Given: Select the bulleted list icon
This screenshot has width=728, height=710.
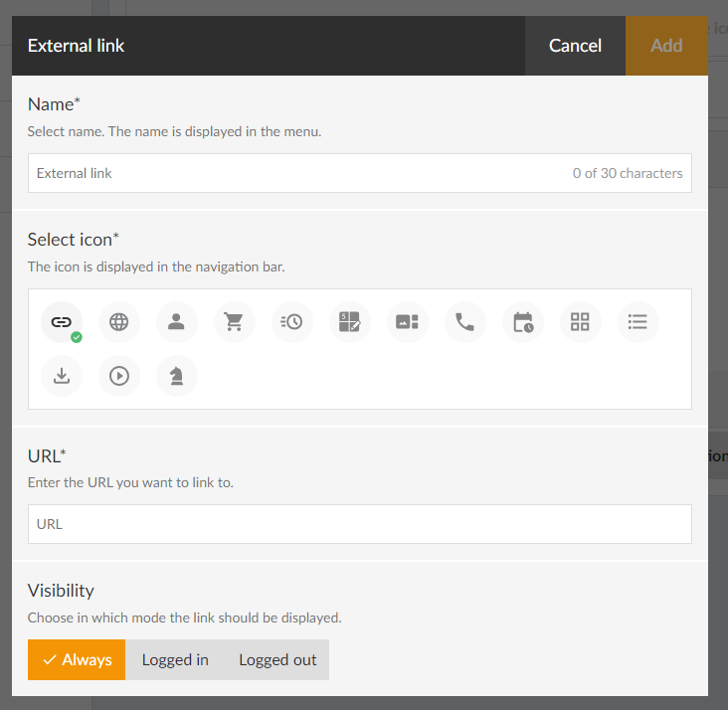Looking at the screenshot, I should 638,322.
